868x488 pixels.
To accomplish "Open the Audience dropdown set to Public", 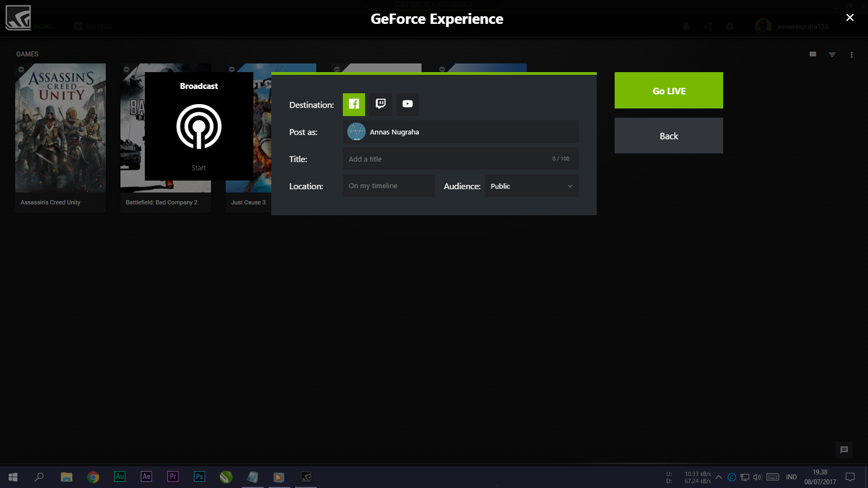I will (532, 186).
